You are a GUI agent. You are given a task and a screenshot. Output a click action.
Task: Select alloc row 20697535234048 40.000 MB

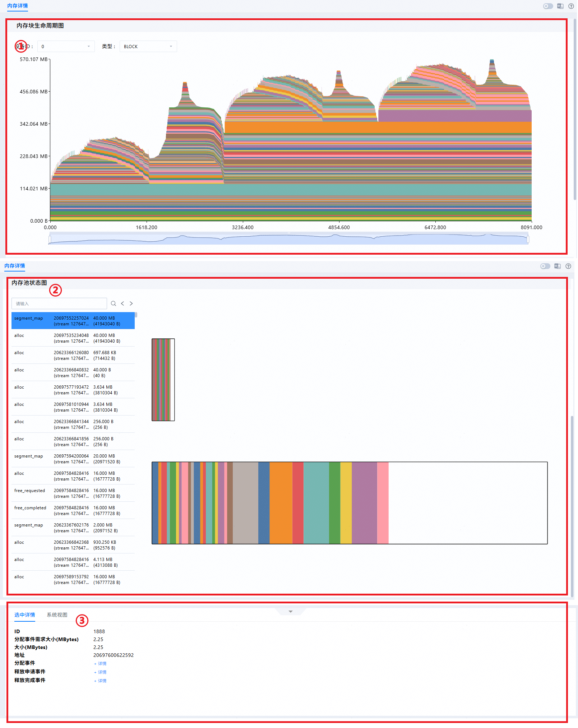(73, 338)
